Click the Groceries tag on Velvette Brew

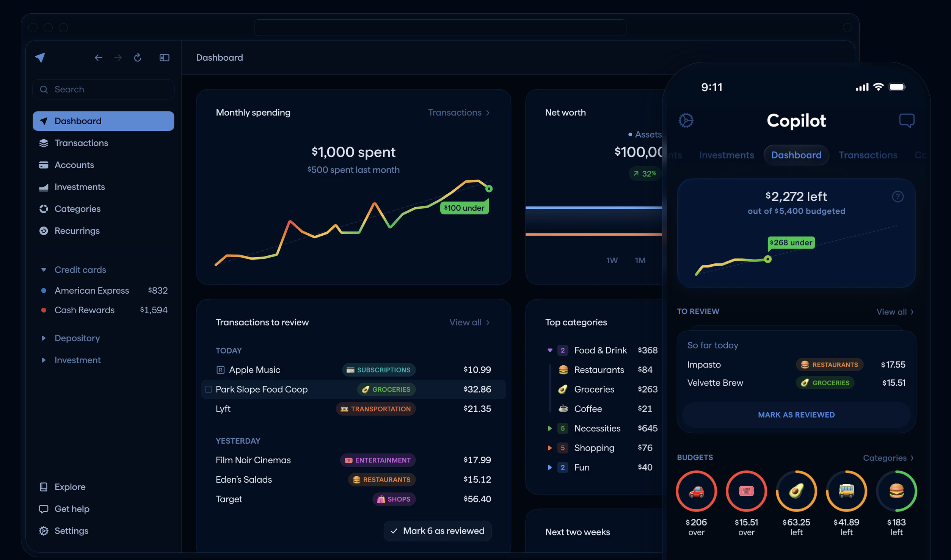click(825, 383)
